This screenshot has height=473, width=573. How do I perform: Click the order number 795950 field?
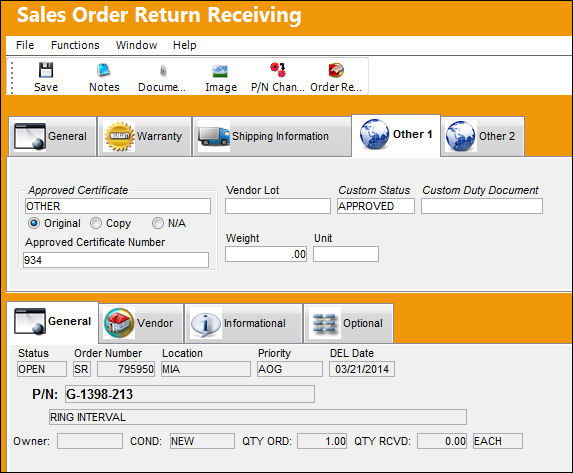(x=126, y=369)
